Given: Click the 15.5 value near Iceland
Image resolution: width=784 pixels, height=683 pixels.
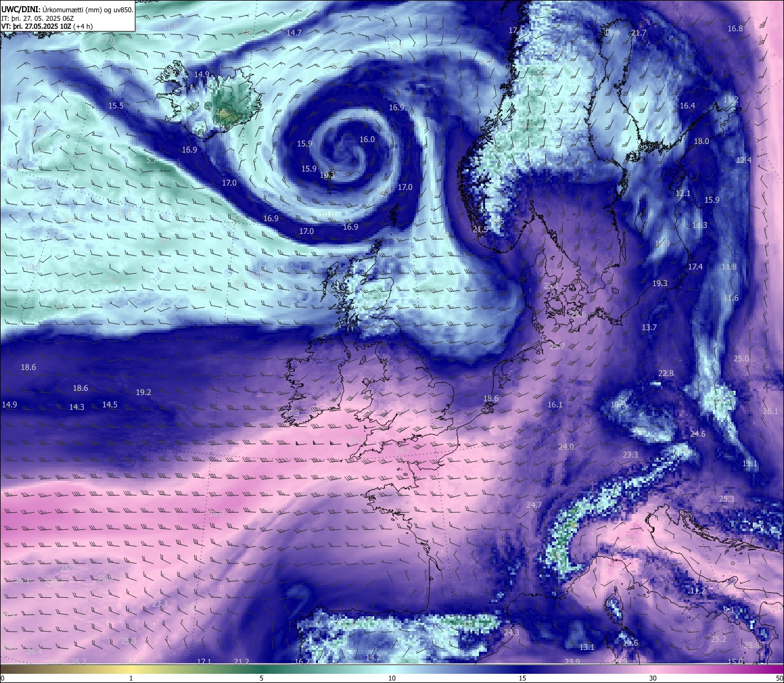Looking at the screenshot, I should 116,106.
